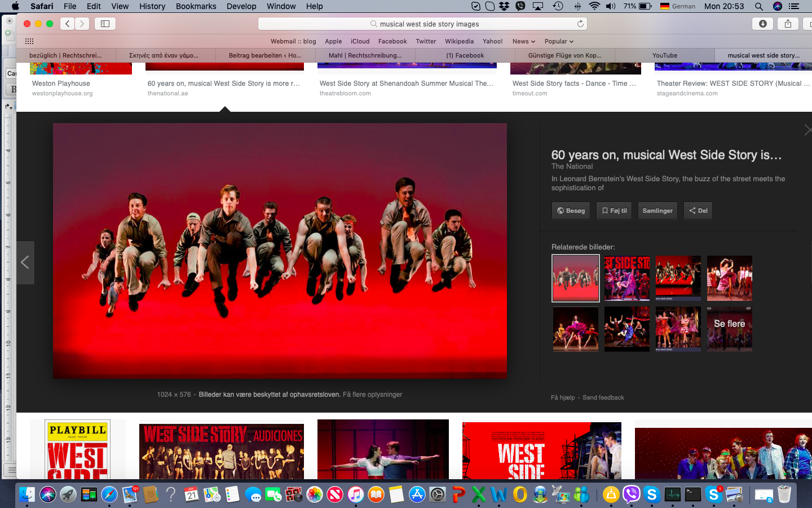Open App Store in the Dock

[417, 494]
